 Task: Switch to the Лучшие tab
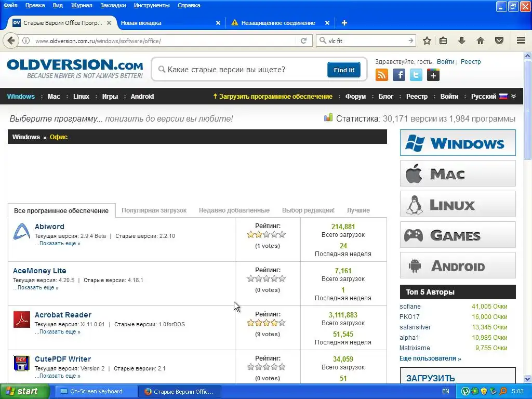pos(358,210)
